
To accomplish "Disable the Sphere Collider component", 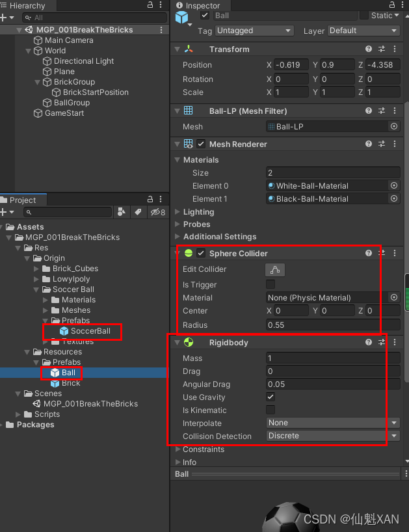I will [201, 253].
